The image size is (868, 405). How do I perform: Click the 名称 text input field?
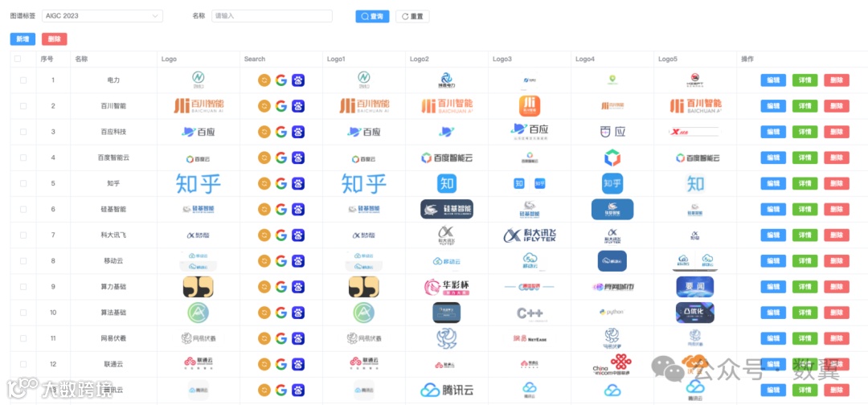click(272, 16)
